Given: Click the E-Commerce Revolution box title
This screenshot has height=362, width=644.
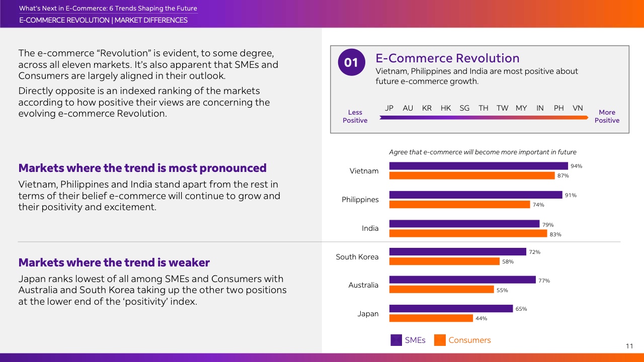Looking at the screenshot, I should pyautogui.click(x=447, y=58).
